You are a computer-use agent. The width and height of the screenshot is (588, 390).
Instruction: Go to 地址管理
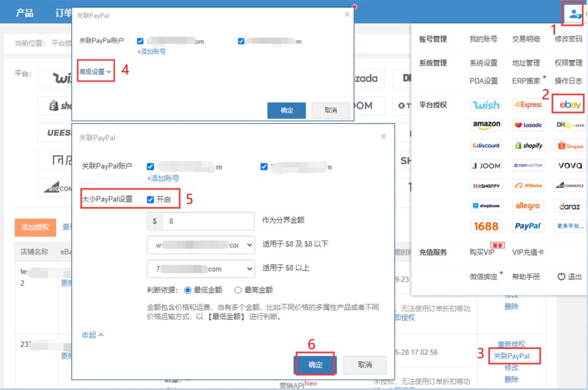[x=526, y=63]
